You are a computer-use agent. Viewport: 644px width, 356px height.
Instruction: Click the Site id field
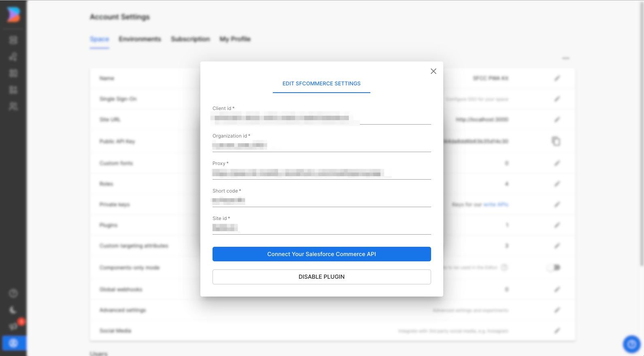click(x=321, y=228)
